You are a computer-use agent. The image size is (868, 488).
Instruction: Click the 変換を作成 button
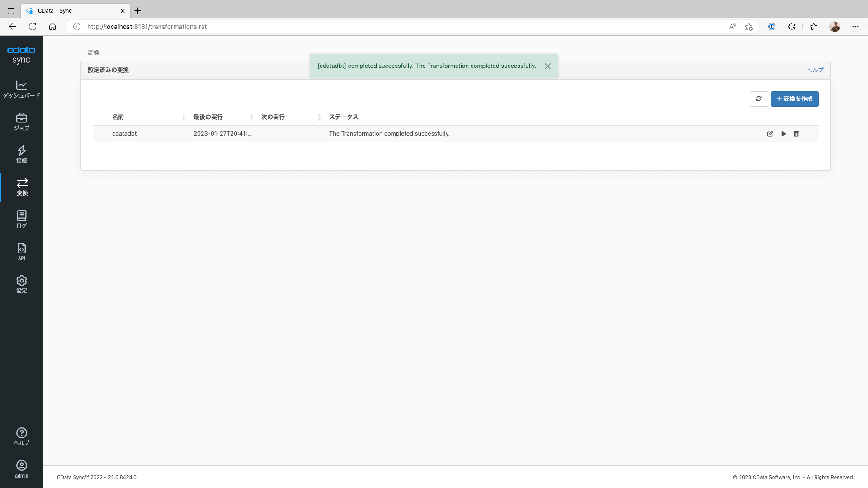click(x=794, y=99)
